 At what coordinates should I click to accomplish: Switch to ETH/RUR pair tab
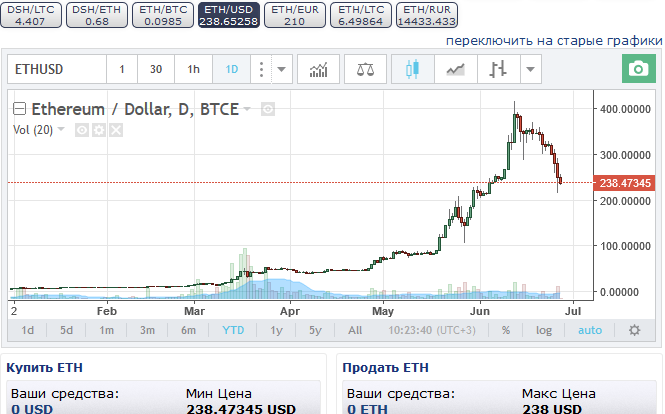pos(427,15)
